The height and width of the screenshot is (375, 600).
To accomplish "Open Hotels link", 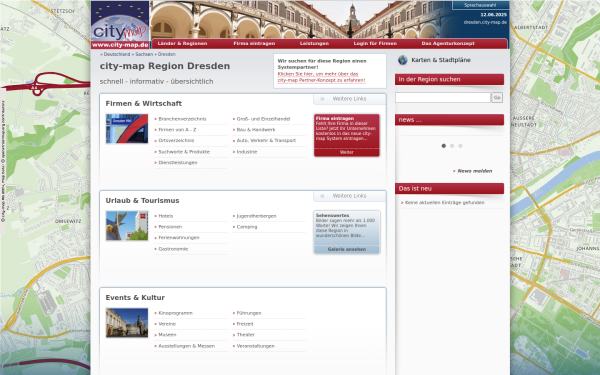I will click(166, 216).
